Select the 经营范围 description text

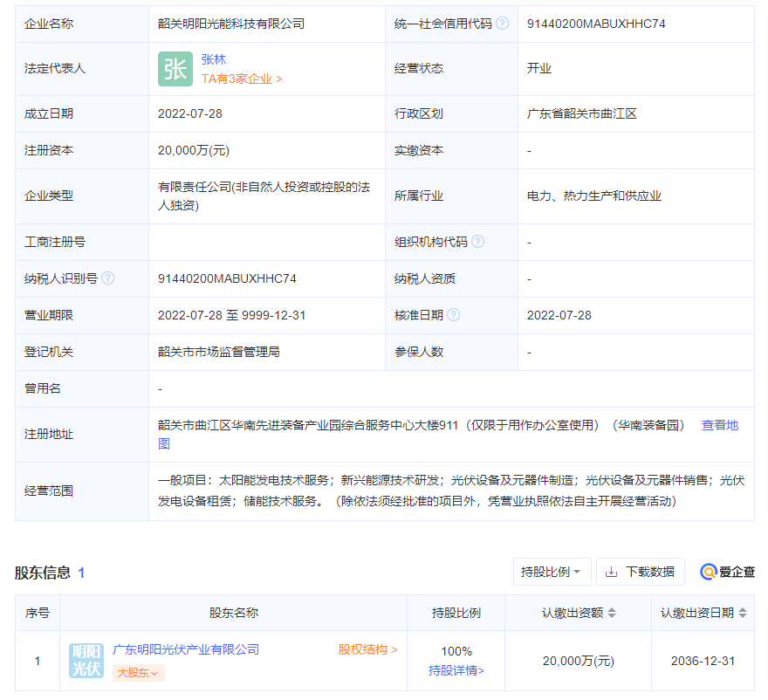pyautogui.click(x=451, y=491)
